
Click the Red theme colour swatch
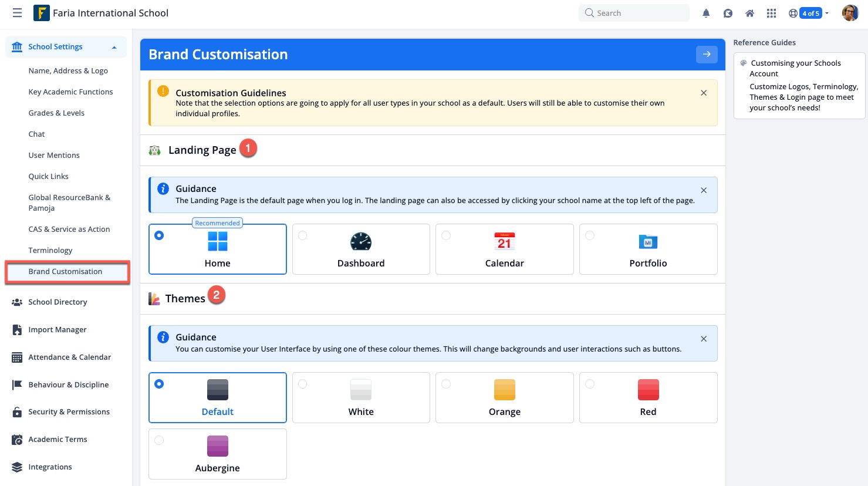(x=648, y=390)
